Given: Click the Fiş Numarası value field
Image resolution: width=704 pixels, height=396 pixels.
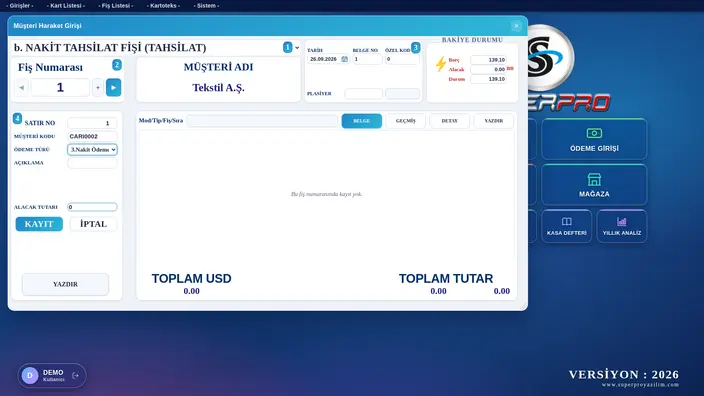Looking at the screenshot, I should click(60, 88).
